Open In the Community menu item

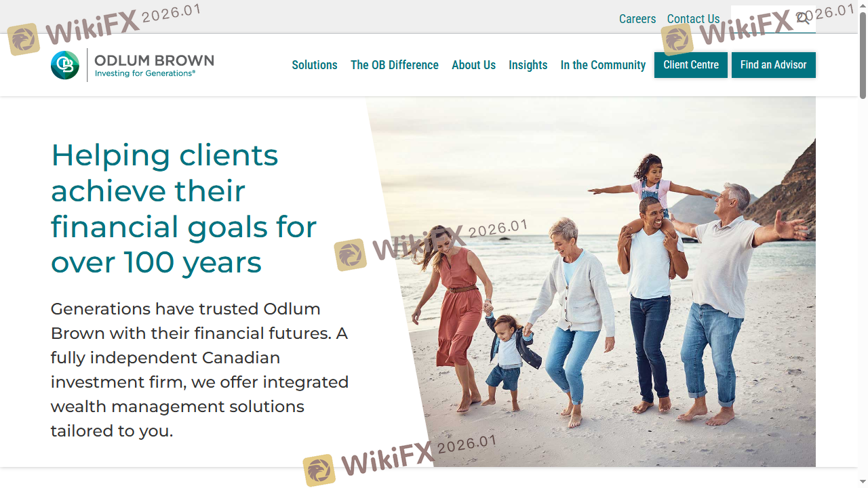coord(603,65)
